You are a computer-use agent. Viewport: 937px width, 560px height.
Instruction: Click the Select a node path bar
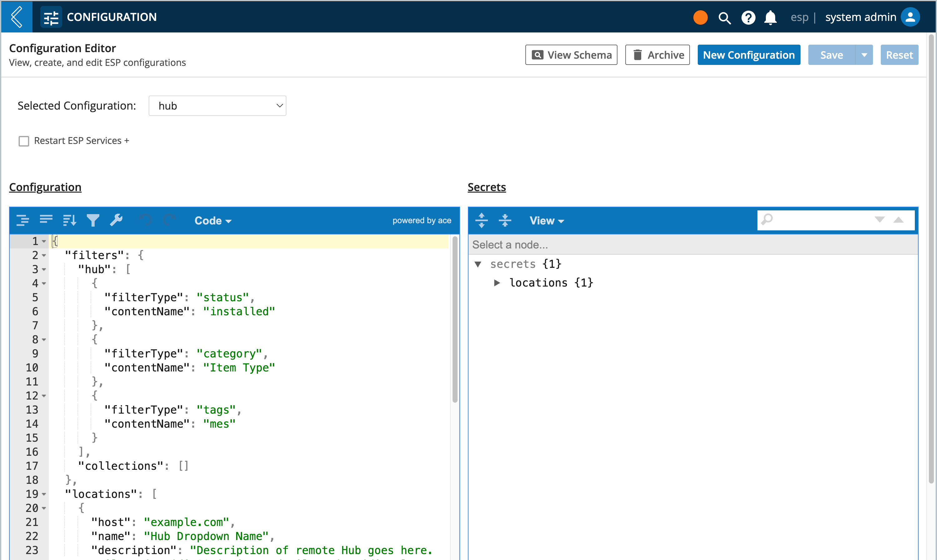[x=693, y=244]
